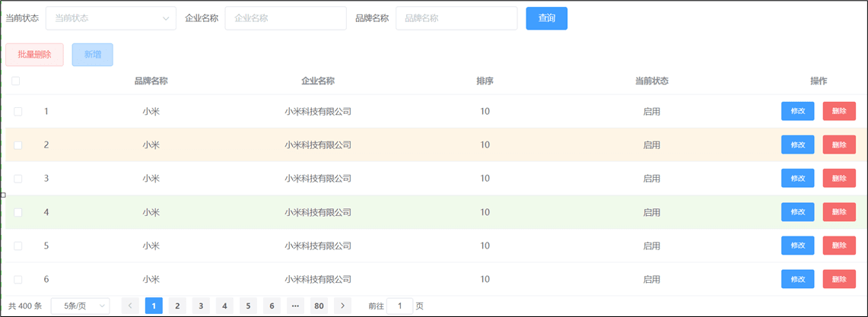Viewport: 868px width, 317px height.
Task: Toggle the select-all checkbox in table header
Action: (x=16, y=81)
